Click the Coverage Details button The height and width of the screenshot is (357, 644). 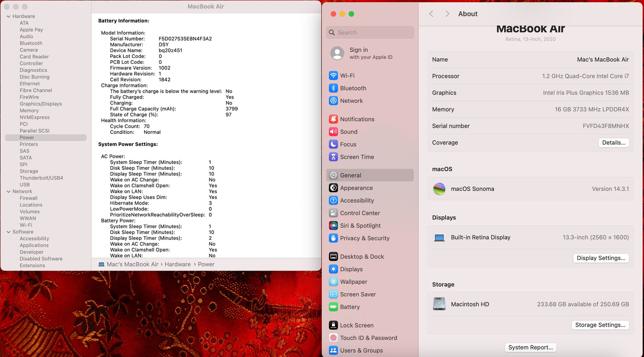point(614,143)
